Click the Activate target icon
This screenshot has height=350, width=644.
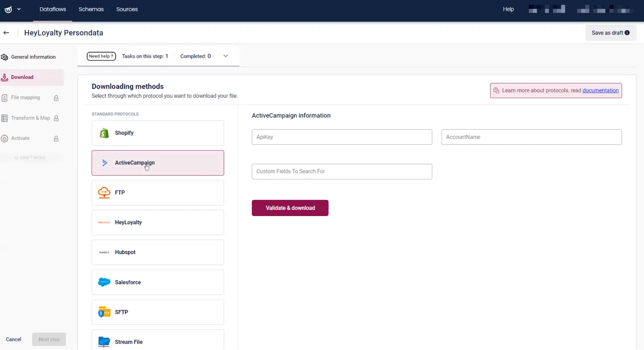tap(4, 139)
